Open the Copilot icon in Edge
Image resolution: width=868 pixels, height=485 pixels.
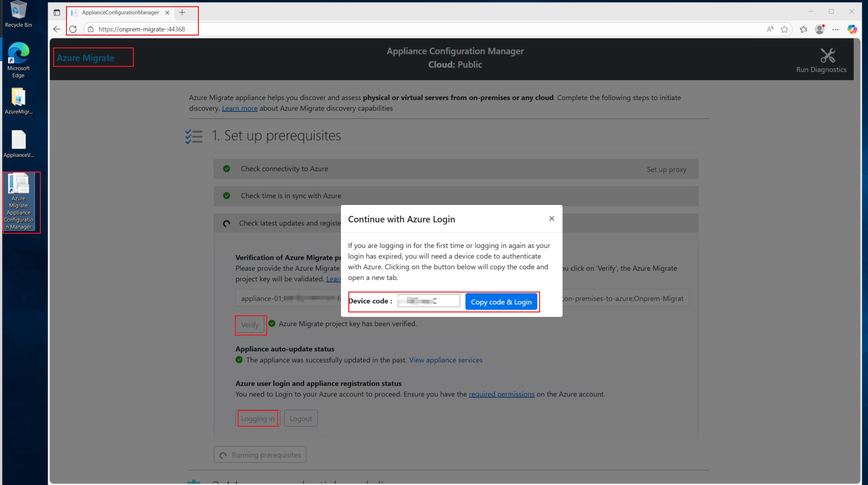point(852,29)
